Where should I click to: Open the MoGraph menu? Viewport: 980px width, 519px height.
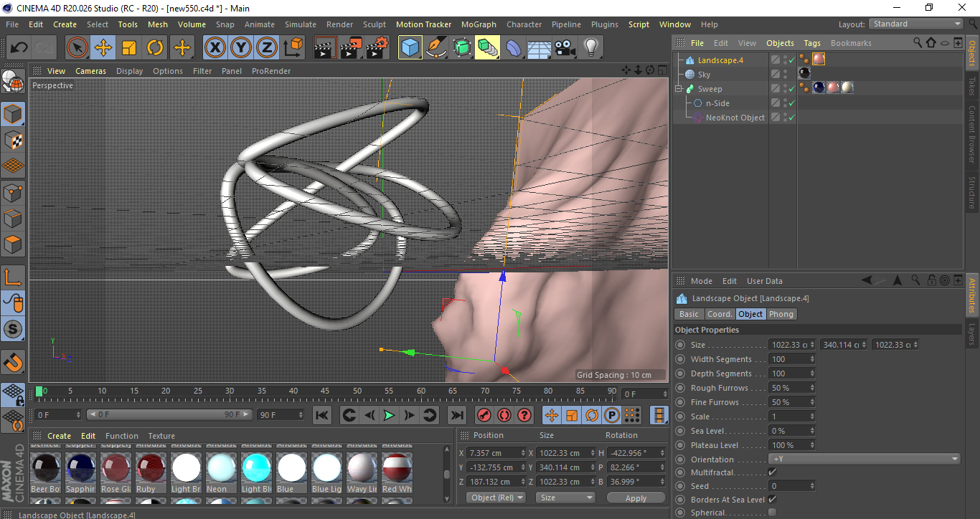479,24
